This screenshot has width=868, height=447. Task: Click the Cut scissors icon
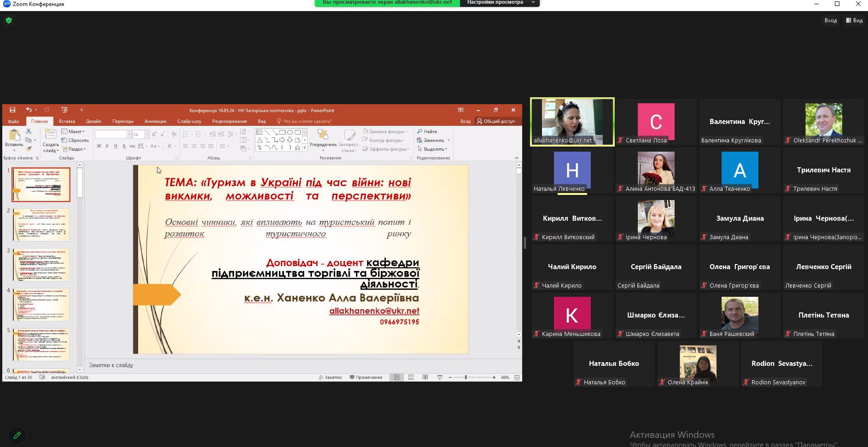(29, 132)
